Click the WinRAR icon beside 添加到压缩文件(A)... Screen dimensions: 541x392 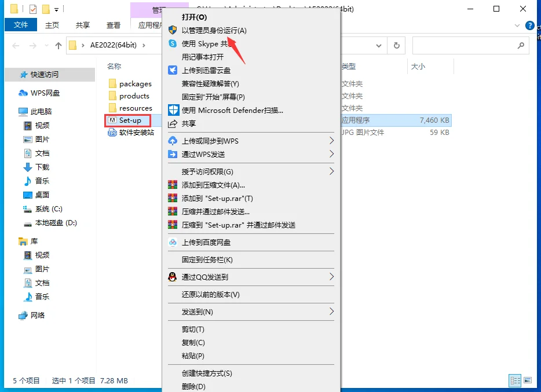click(x=173, y=185)
